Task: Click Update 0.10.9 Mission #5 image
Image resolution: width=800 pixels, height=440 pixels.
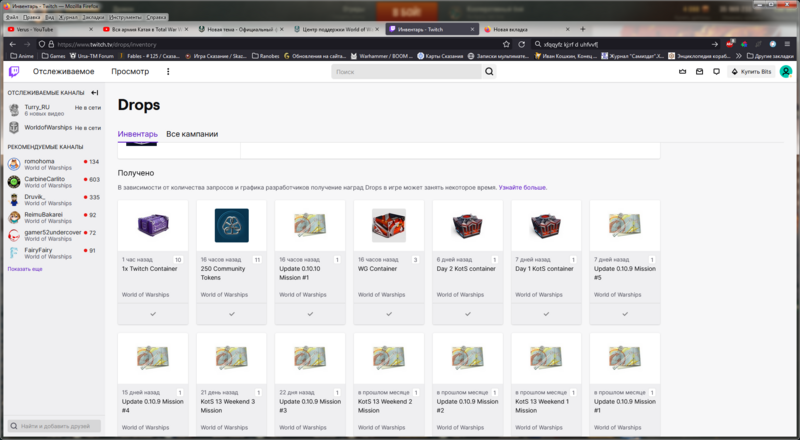Action: pyautogui.click(x=624, y=225)
